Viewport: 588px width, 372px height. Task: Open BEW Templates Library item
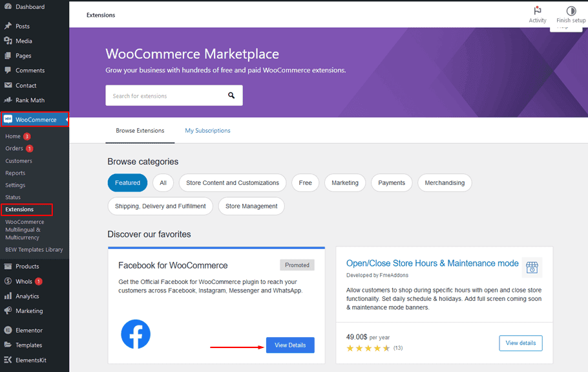[x=34, y=250]
